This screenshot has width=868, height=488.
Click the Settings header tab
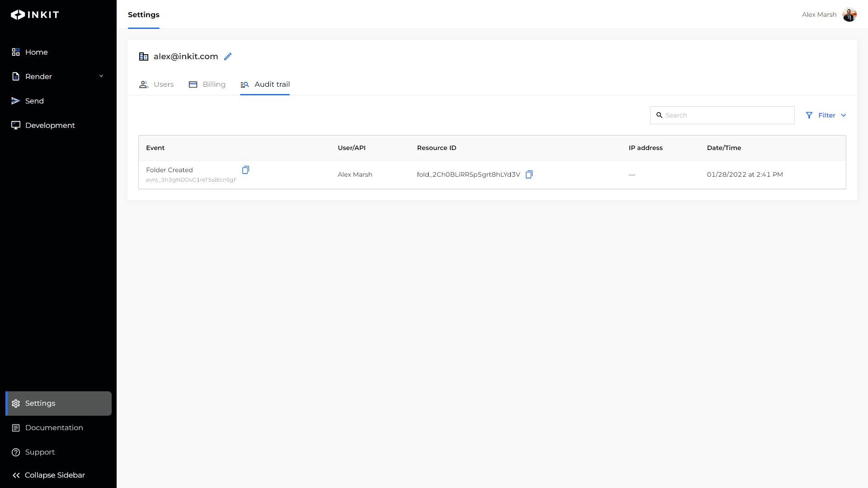pos(144,14)
